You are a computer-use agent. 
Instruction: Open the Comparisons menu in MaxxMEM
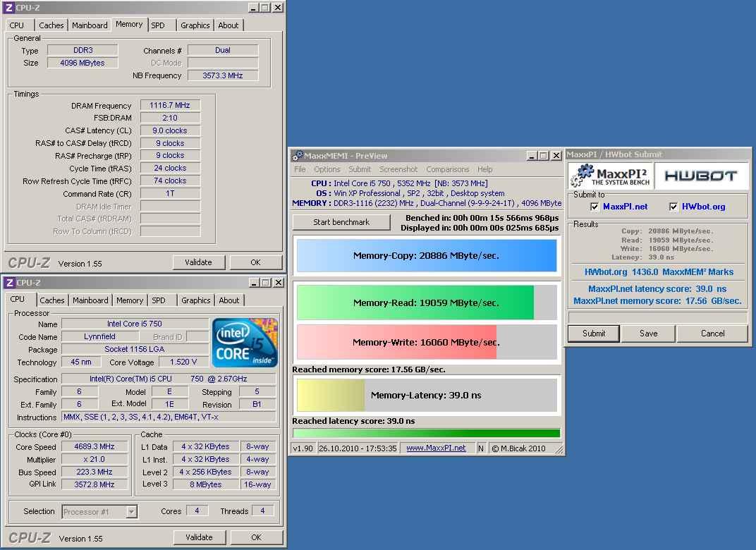click(x=447, y=169)
